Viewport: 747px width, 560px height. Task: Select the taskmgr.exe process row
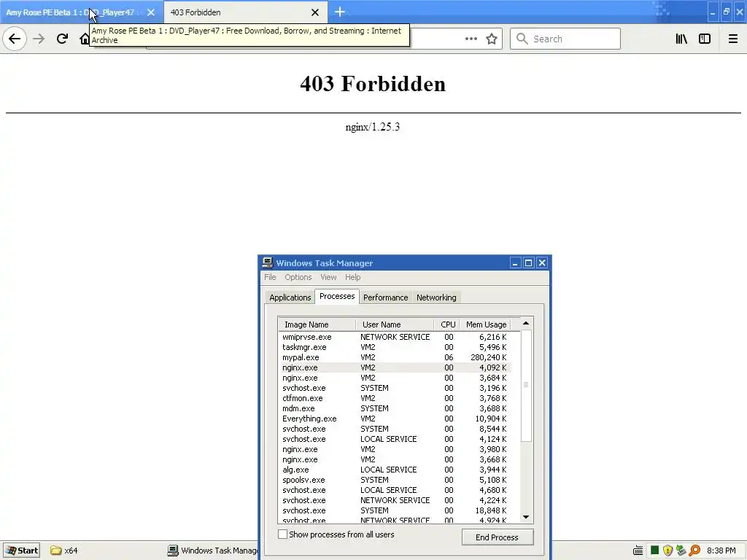tap(395, 347)
